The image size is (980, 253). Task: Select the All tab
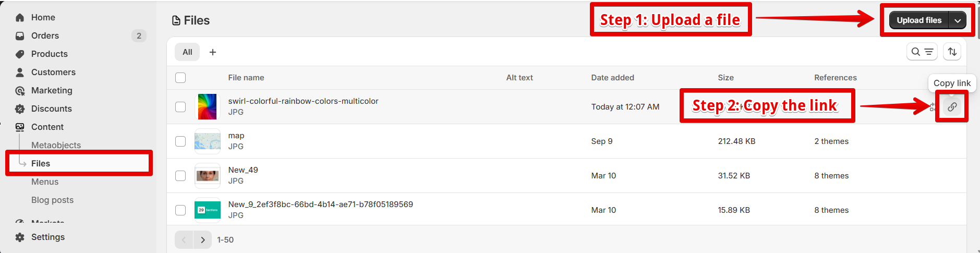(x=187, y=52)
